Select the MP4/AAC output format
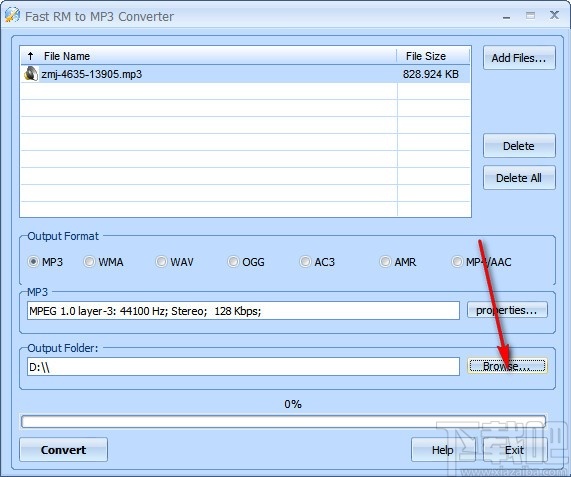This screenshot has width=571, height=477. pyautogui.click(x=457, y=261)
